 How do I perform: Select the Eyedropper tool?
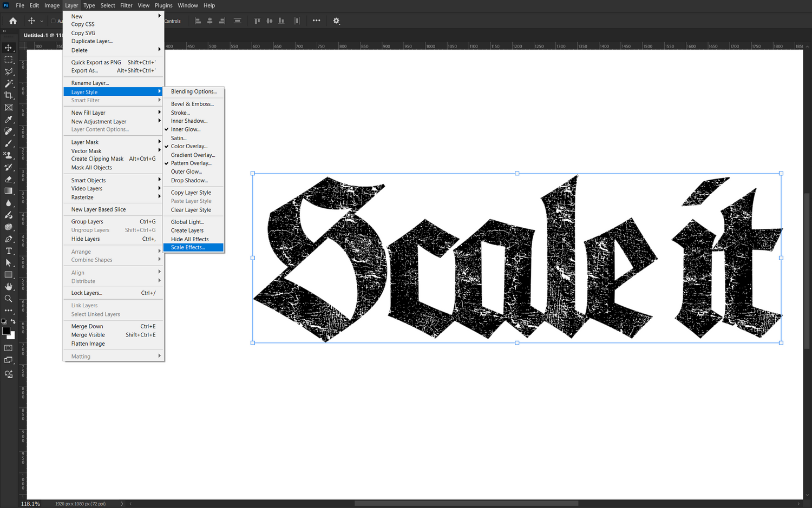[9, 120]
